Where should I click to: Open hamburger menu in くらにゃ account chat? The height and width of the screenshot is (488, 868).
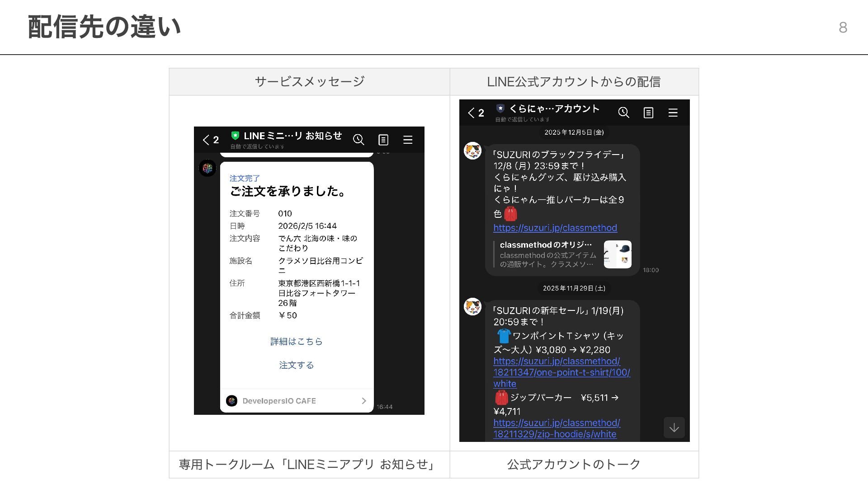pos(673,113)
